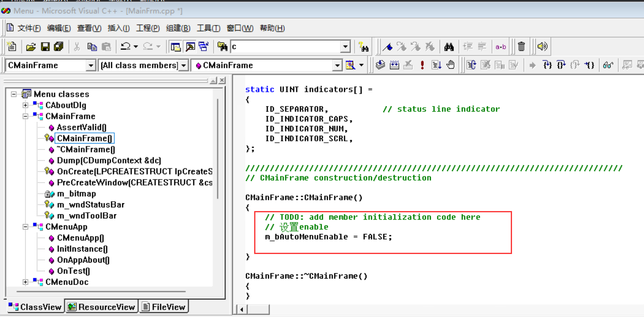Switch to the ResourceView tab

click(x=101, y=307)
